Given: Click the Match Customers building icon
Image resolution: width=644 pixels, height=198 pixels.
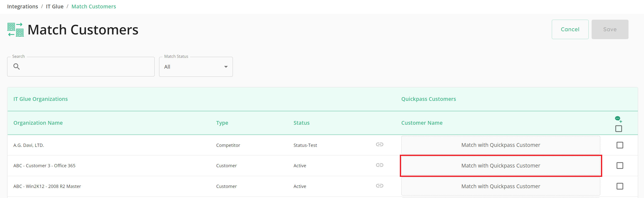Looking at the screenshot, I should 15,30.
